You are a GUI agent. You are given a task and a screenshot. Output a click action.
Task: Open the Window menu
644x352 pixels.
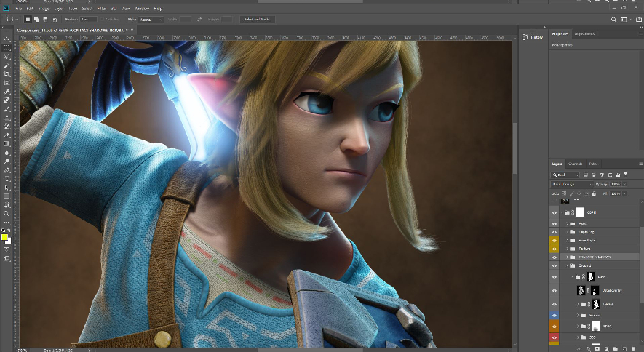[x=142, y=8]
